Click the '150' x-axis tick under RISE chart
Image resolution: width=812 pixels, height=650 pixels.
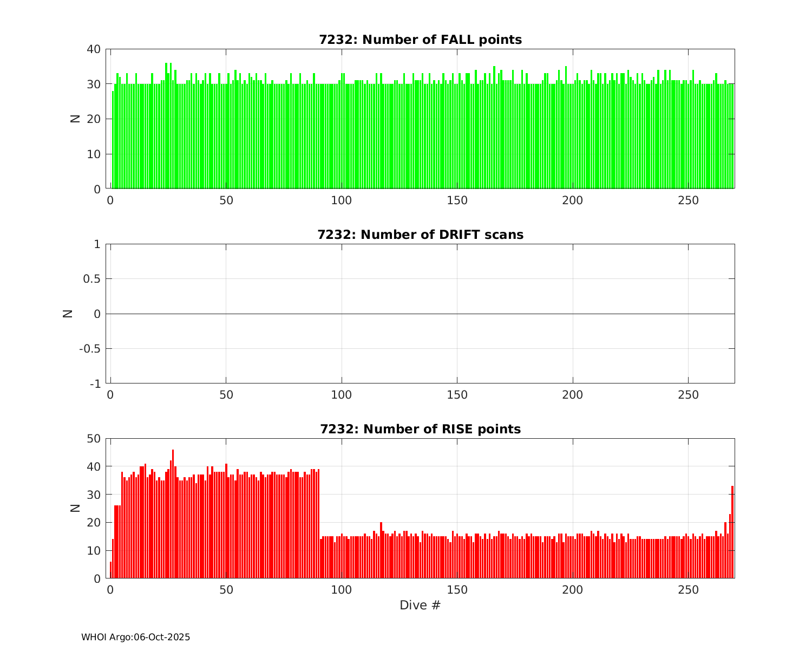[457, 589]
